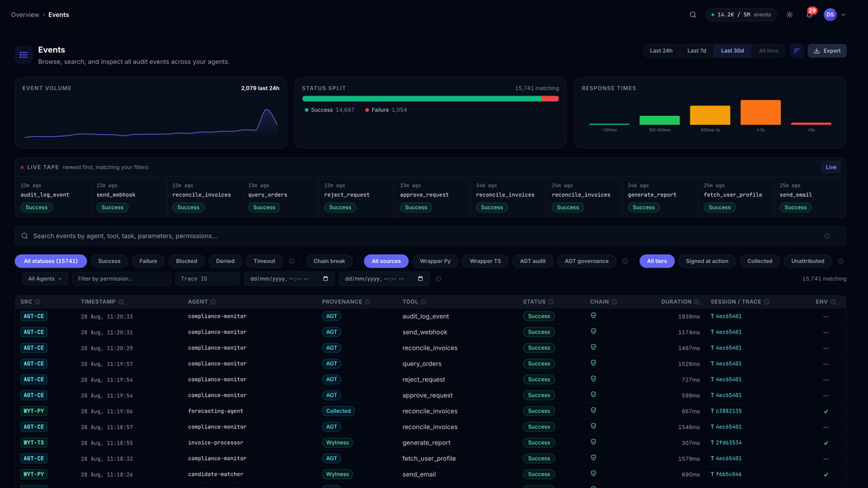Click the orange 1-5s response bar
The height and width of the screenshot is (488, 868).
coord(760,113)
